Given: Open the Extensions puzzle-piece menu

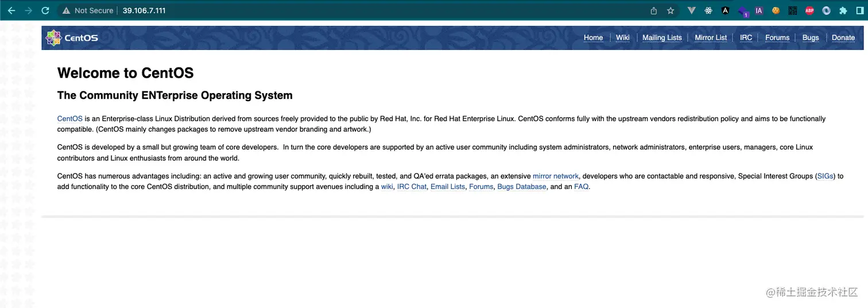Looking at the screenshot, I should click(x=843, y=10).
